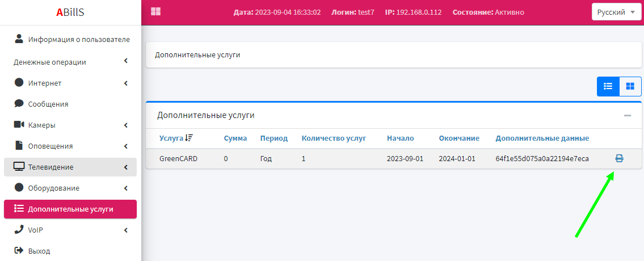
Task: Expand the Оборудование chevron
Action: pos(125,188)
